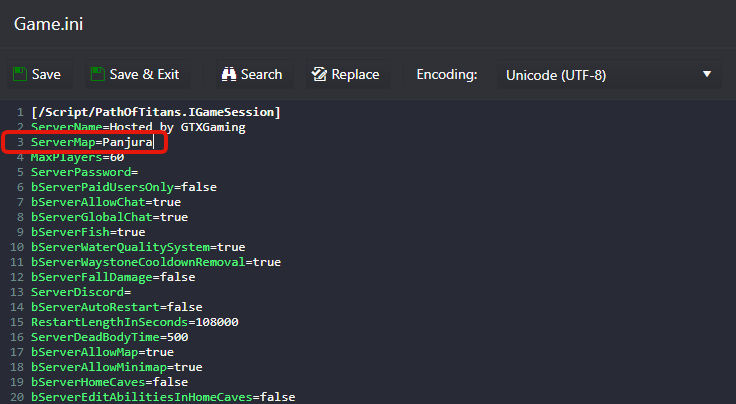Screen dimensions: 736x404
Task: Click the ServerPassword= line
Action: pos(84,172)
